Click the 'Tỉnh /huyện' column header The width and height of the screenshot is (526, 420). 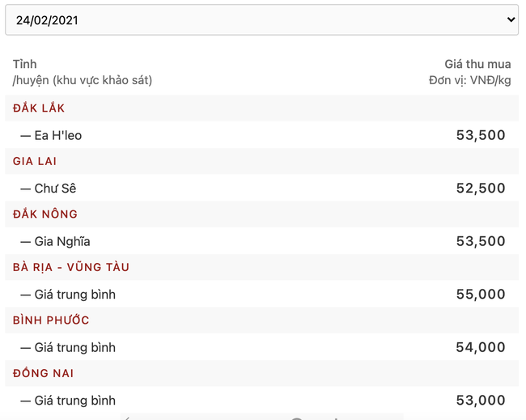(x=83, y=72)
